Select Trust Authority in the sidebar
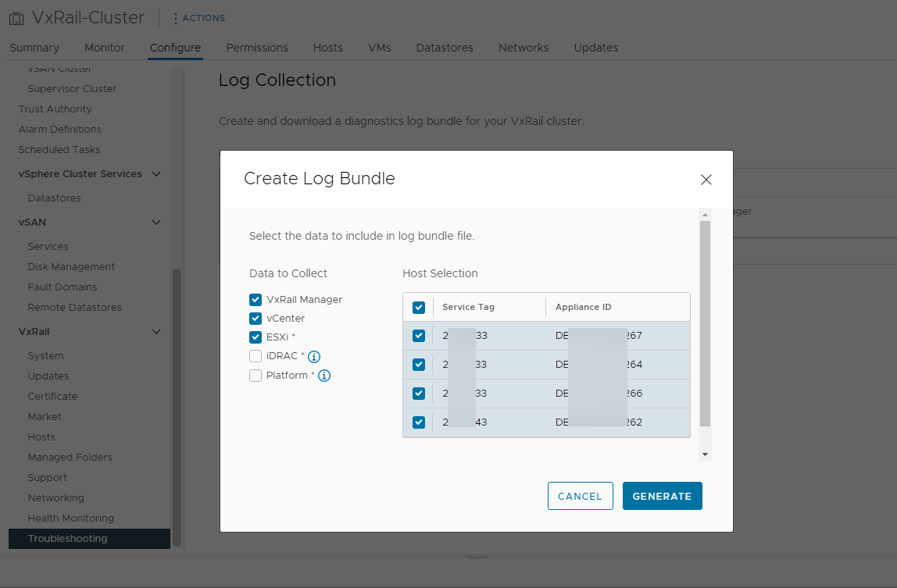The height and width of the screenshot is (588, 897). coord(55,109)
